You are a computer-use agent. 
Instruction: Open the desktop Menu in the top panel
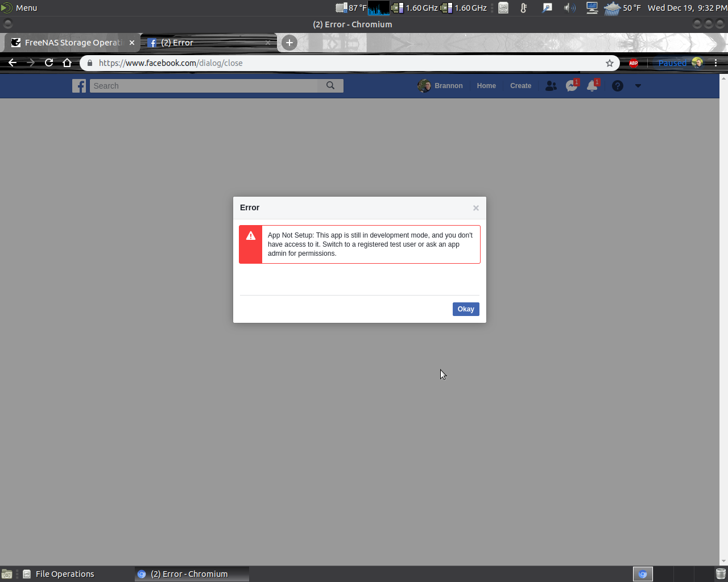[x=19, y=8]
